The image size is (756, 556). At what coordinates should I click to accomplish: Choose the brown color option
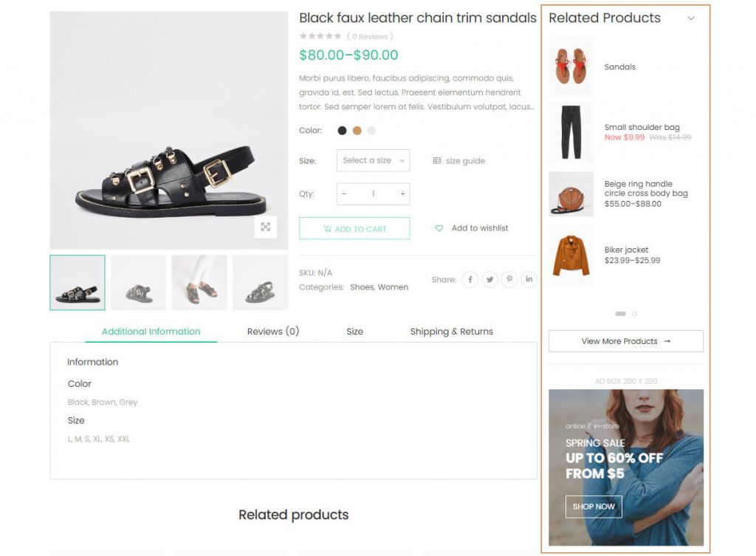tap(357, 131)
